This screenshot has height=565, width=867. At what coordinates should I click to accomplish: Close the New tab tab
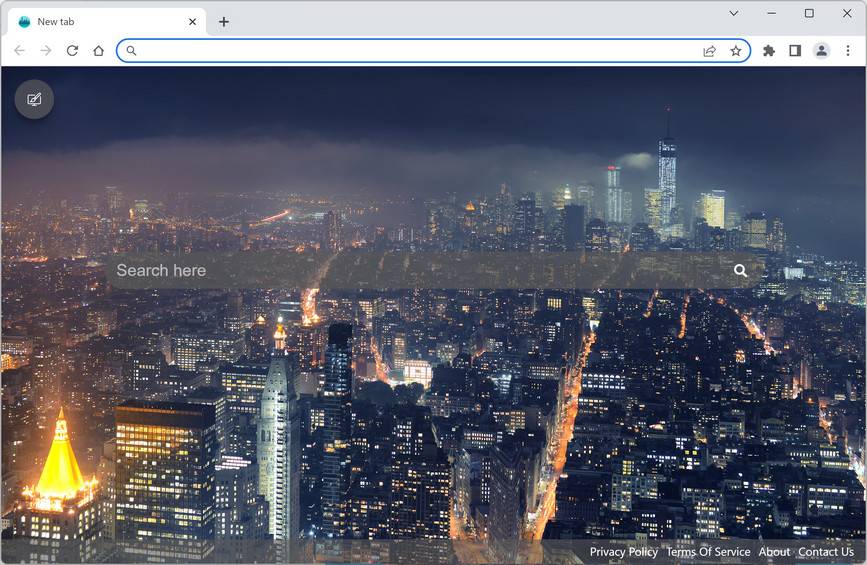pos(192,22)
